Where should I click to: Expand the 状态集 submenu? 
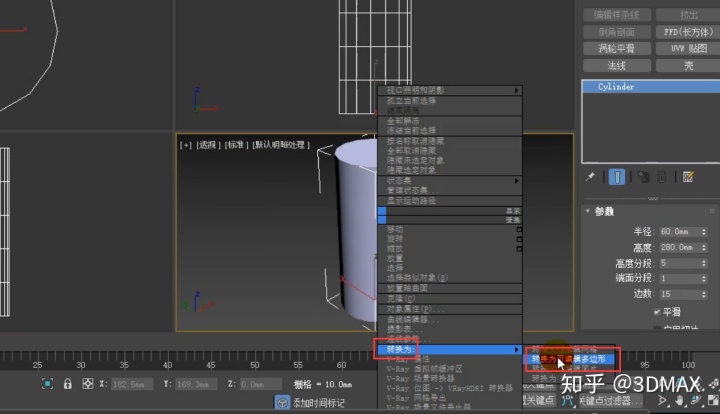[450, 180]
